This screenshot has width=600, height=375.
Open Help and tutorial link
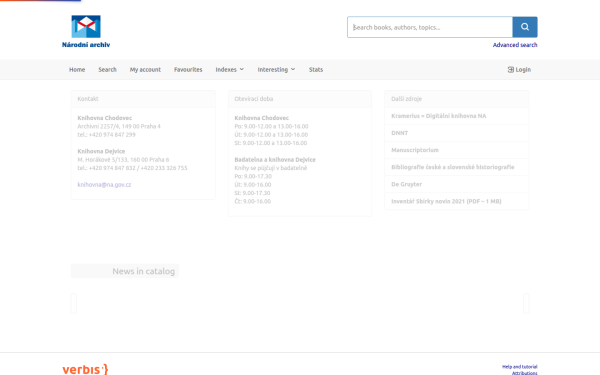coord(519,367)
